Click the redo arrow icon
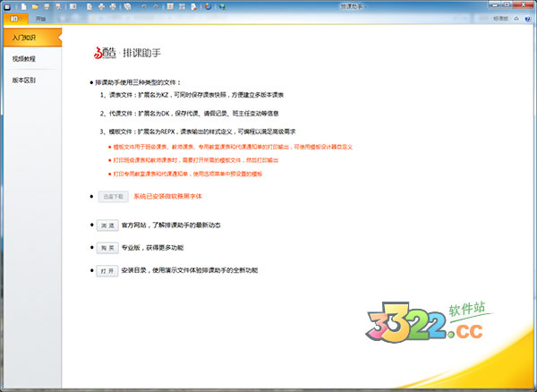 [x=156, y=6]
